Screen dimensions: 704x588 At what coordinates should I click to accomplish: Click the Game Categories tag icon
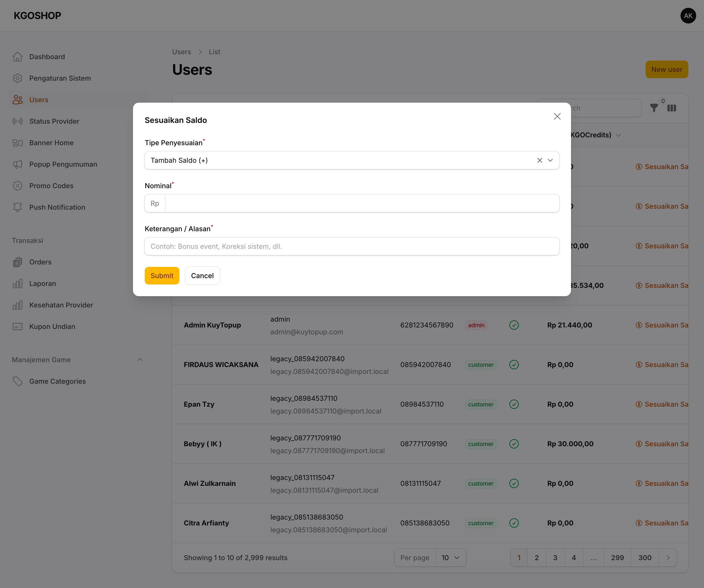click(17, 381)
